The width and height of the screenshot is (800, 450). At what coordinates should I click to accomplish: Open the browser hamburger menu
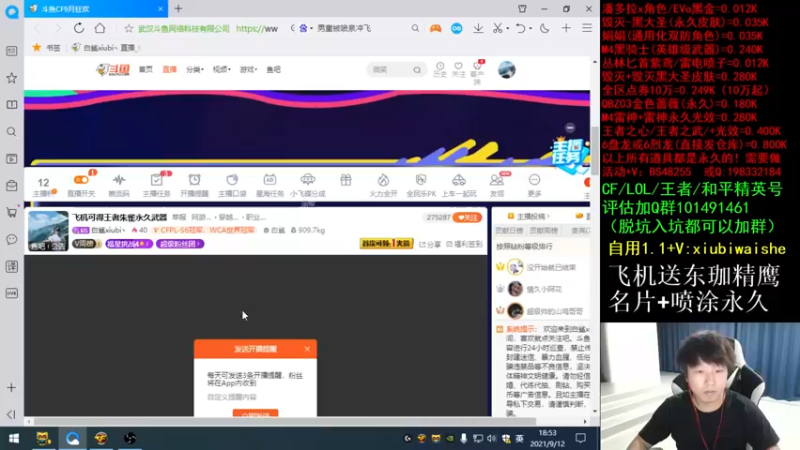pyautogui.click(x=587, y=29)
